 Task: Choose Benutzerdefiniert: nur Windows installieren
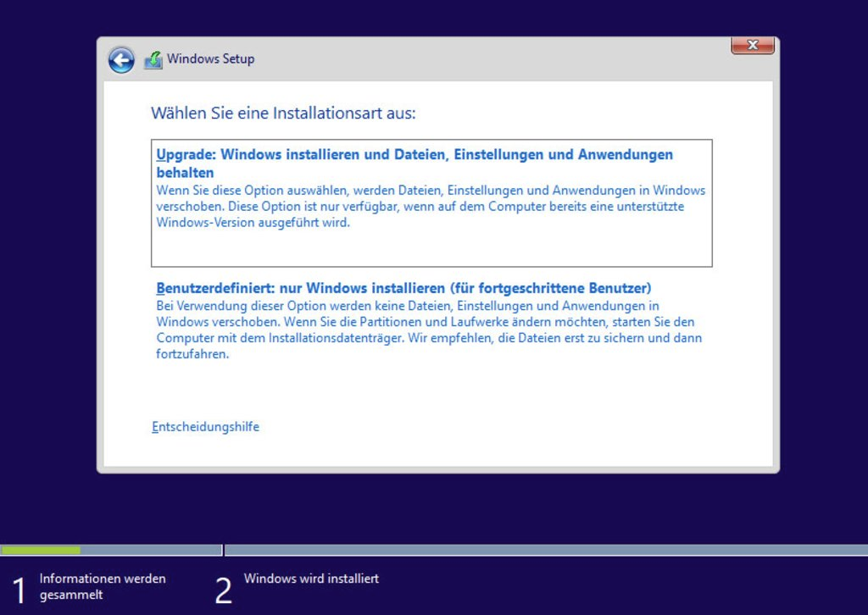click(403, 288)
